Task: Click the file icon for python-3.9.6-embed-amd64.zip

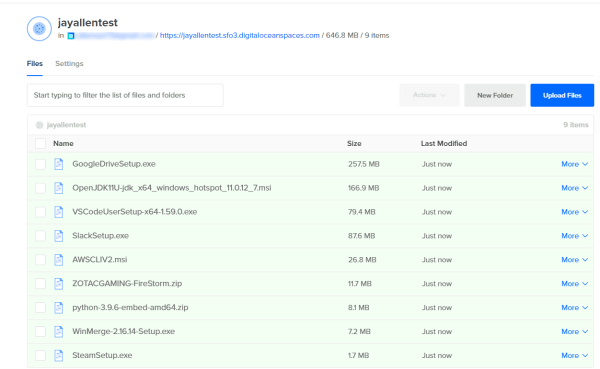Action: click(x=59, y=307)
